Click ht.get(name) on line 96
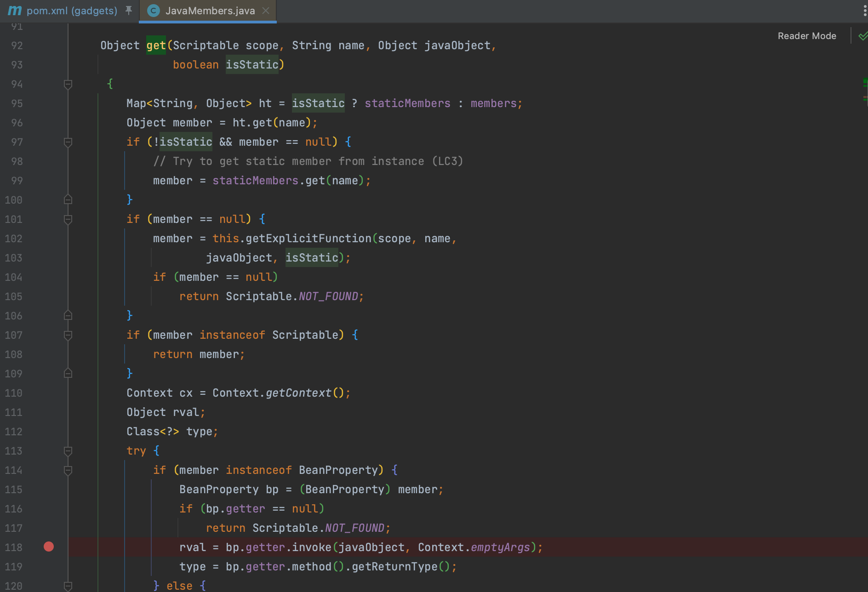Screen dimensions: 868x592 (272, 123)
